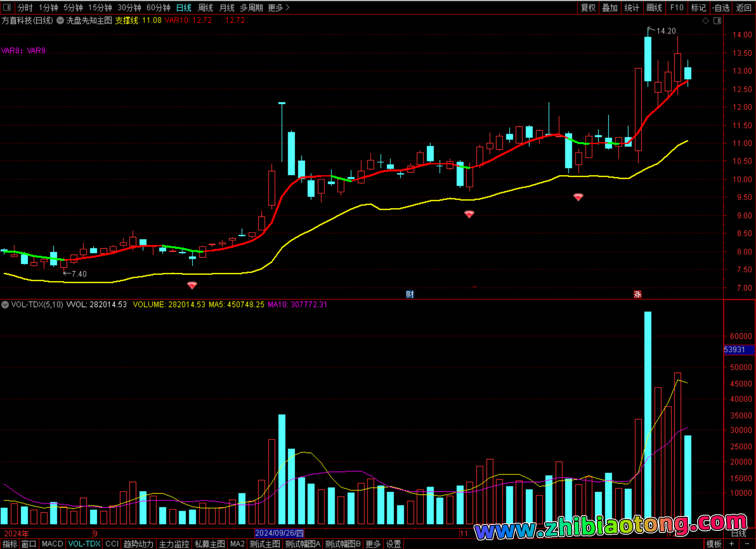Zoom in with the plus button
This screenshot has height=549, width=756.
click(x=731, y=544)
